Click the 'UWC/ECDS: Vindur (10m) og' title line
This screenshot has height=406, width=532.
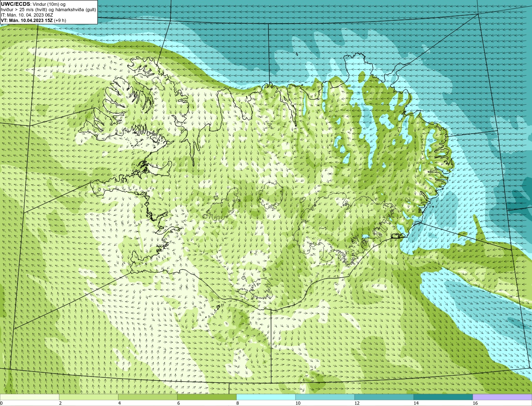pos(34,4)
